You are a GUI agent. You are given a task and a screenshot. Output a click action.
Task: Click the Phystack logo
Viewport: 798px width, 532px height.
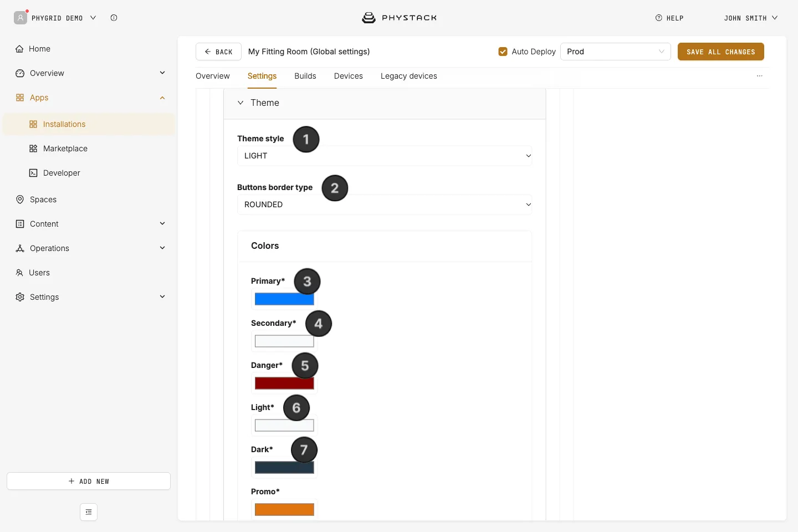pyautogui.click(x=399, y=18)
